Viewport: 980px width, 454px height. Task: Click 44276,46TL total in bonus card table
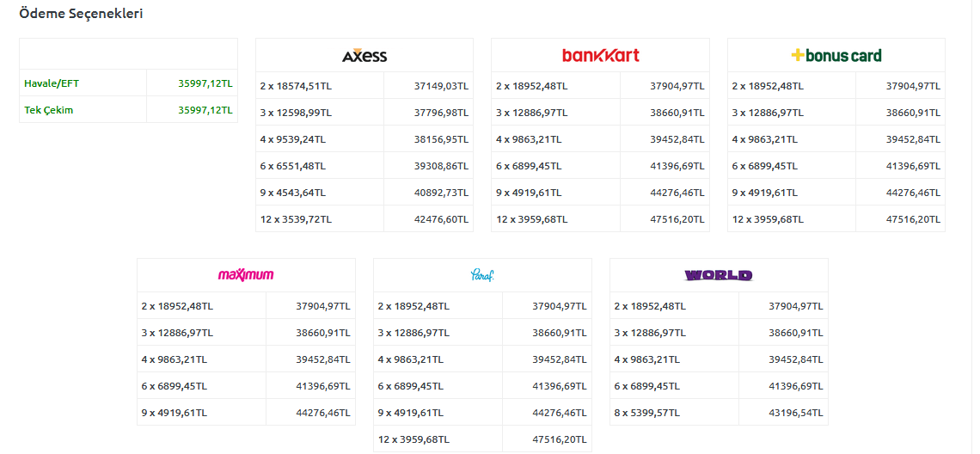[913, 193]
